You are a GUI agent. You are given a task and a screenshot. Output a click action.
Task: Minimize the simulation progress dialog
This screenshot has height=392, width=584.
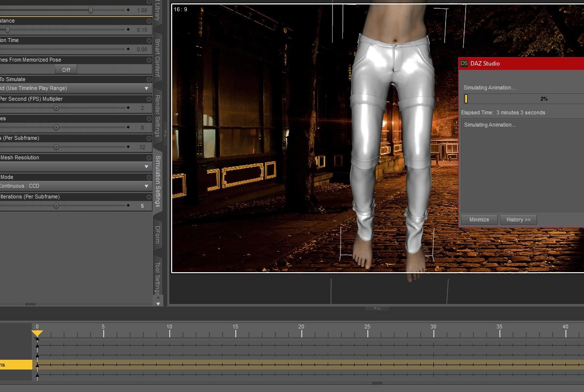tap(479, 220)
